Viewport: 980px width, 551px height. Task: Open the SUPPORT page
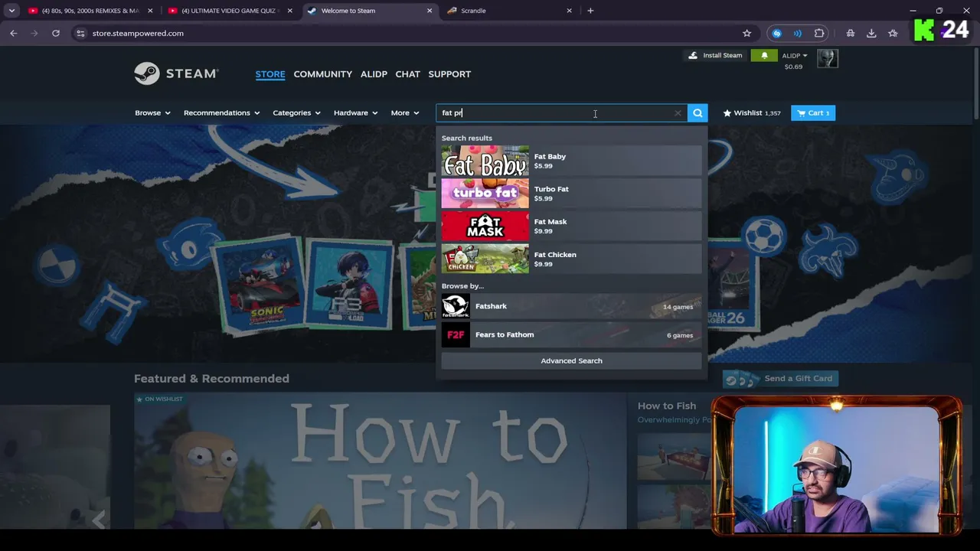[449, 74]
